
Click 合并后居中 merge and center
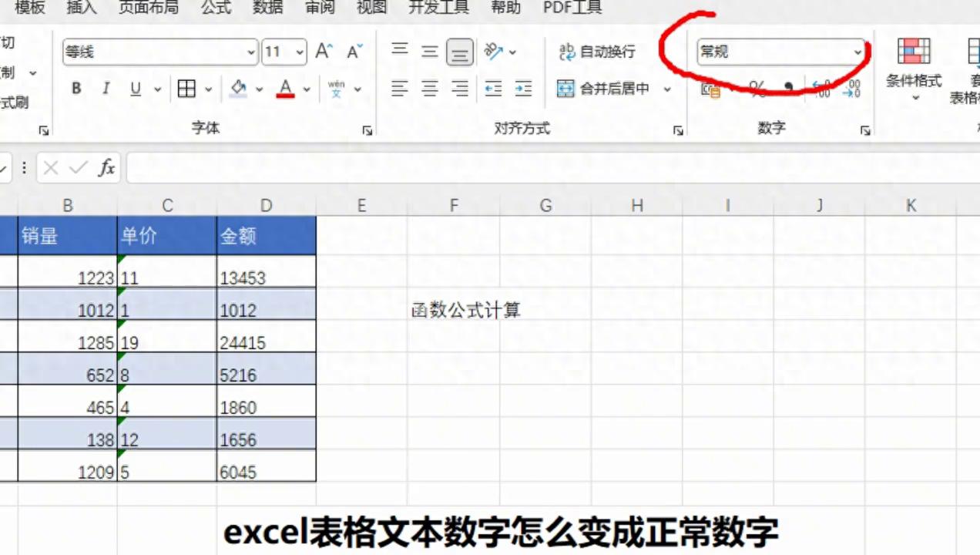coord(603,89)
